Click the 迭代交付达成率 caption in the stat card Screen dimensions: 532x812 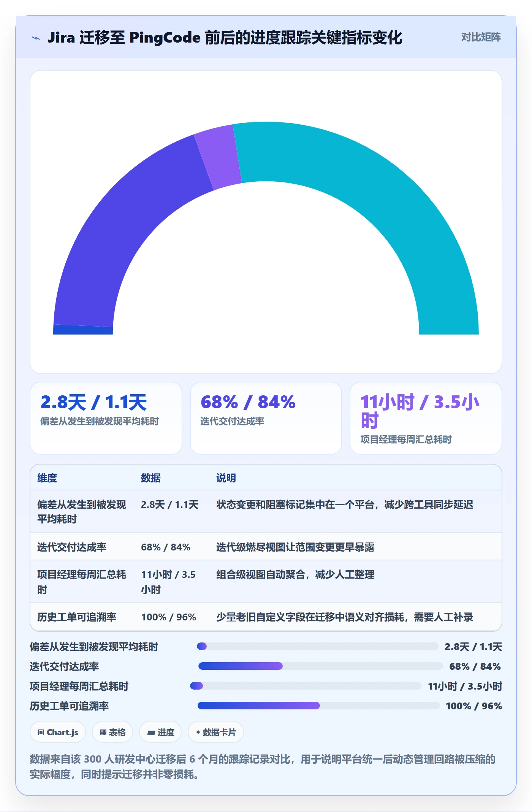click(232, 421)
